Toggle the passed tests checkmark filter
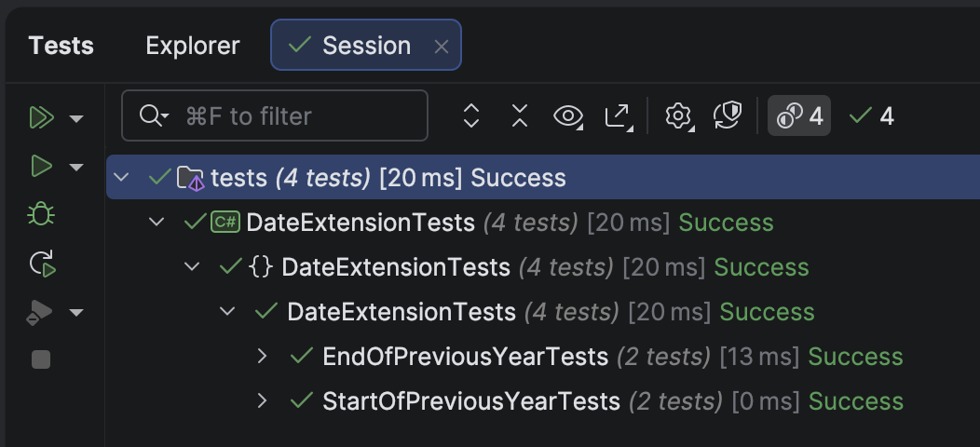This screenshot has width=980, height=447. coord(872,115)
